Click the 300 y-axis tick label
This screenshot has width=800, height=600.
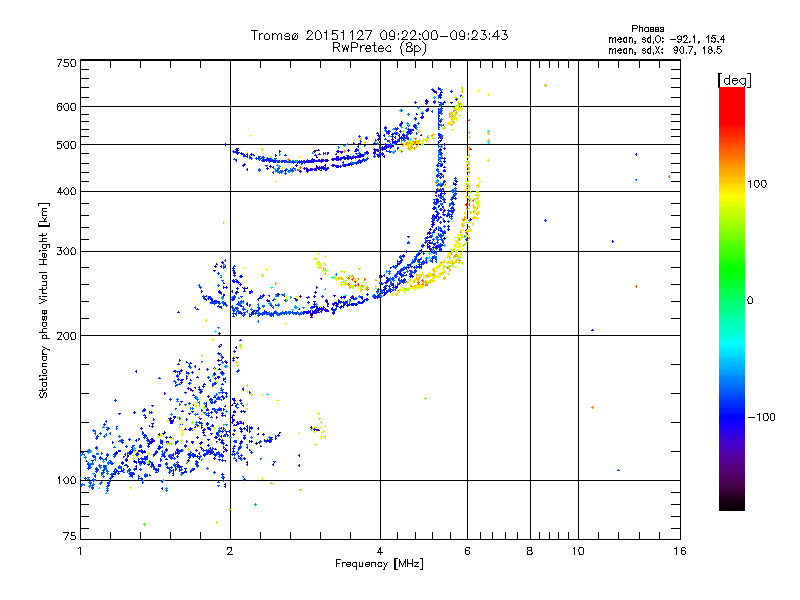[x=66, y=251]
